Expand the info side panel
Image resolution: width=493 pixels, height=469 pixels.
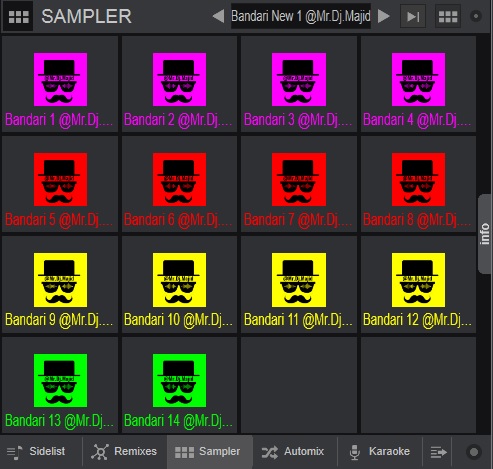tap(485, 234)
